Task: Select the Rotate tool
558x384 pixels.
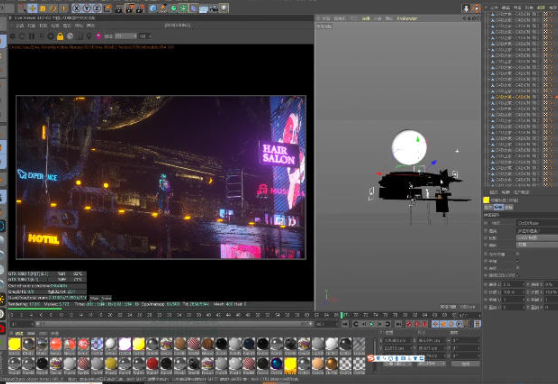Action: (53, 8)
